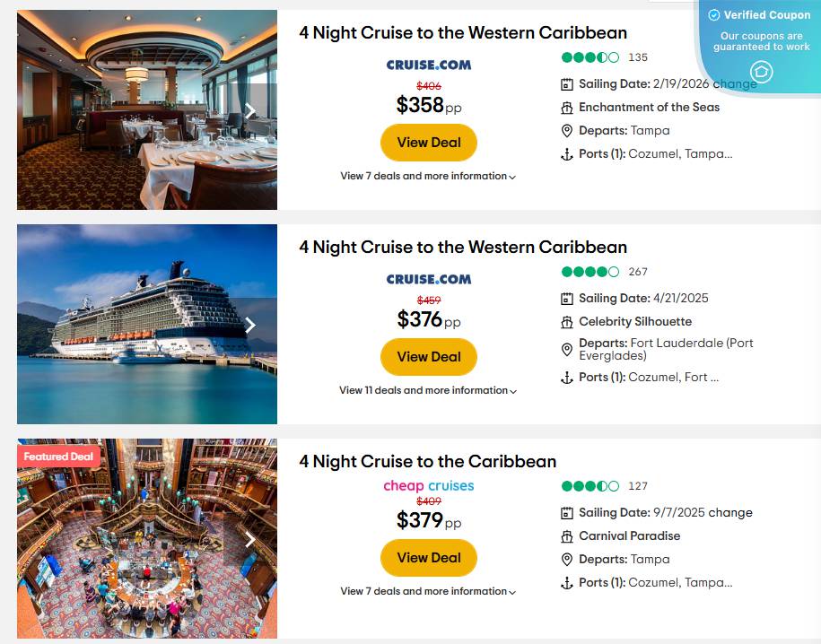Click next arrow on Celebrity Silhouette photo

tap(250, 326)
